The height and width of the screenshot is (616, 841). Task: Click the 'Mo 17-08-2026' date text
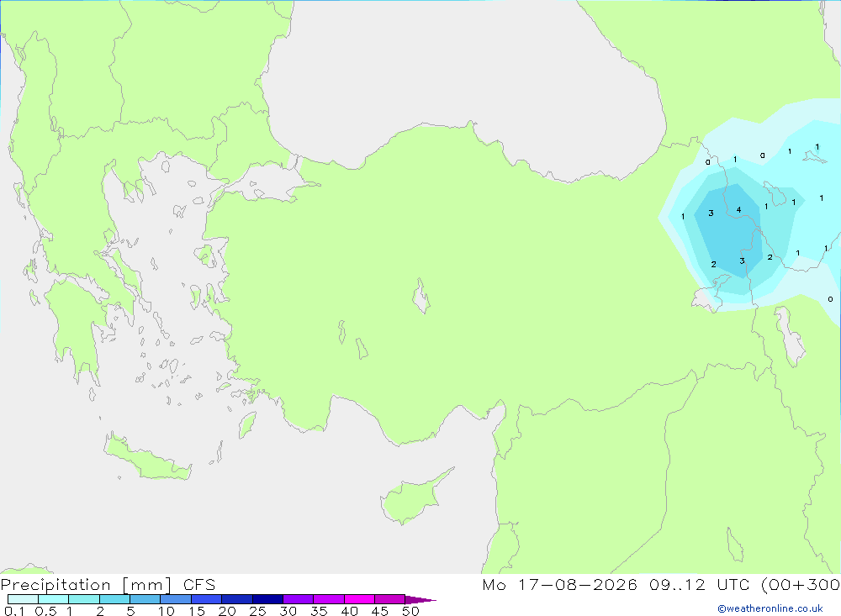tap(559, 584)
